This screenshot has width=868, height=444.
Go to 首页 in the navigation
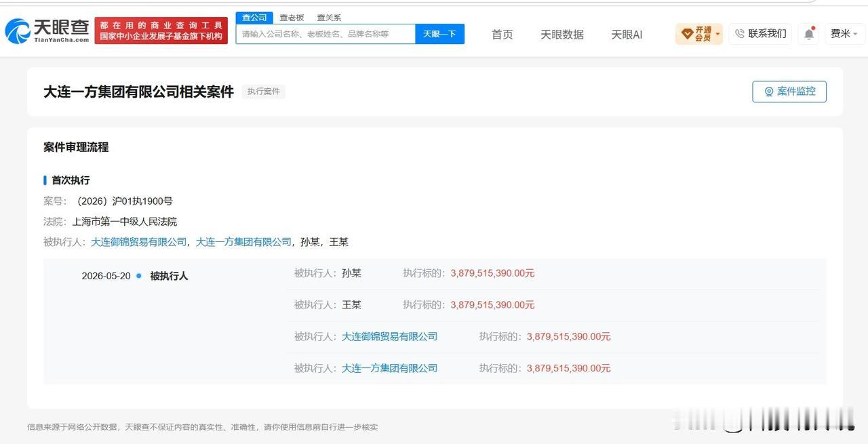[502, 35]
